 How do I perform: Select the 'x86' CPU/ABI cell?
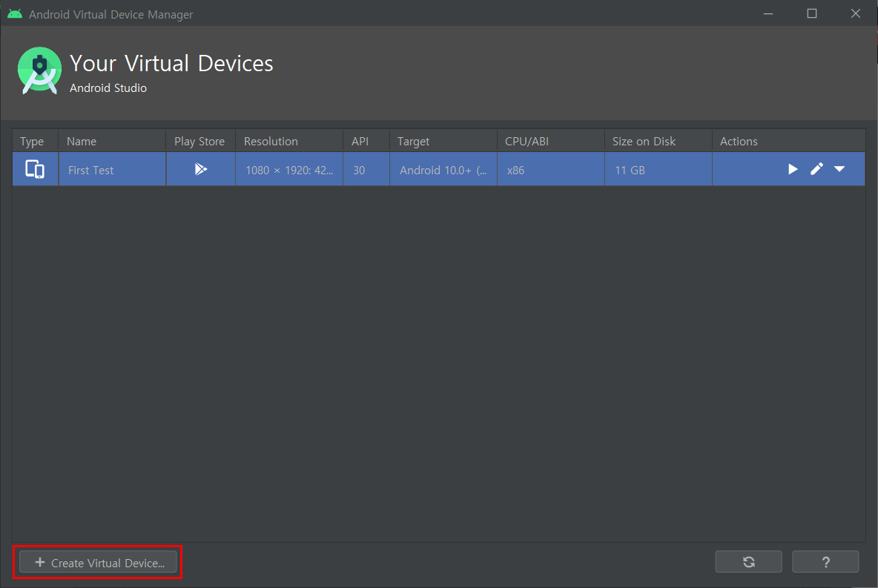550,170
